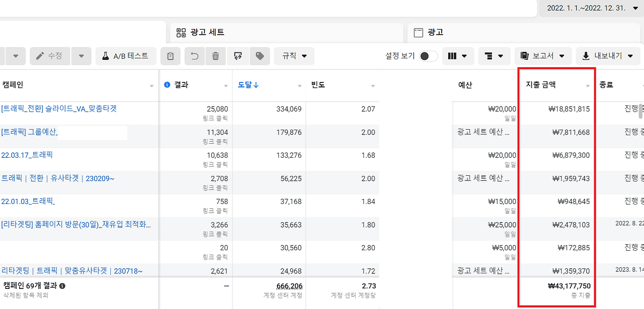The width and height of the screenshot is (644, 309).
Task: Open campaign 22.01.03_트래픽
Action: pos(28,201)
